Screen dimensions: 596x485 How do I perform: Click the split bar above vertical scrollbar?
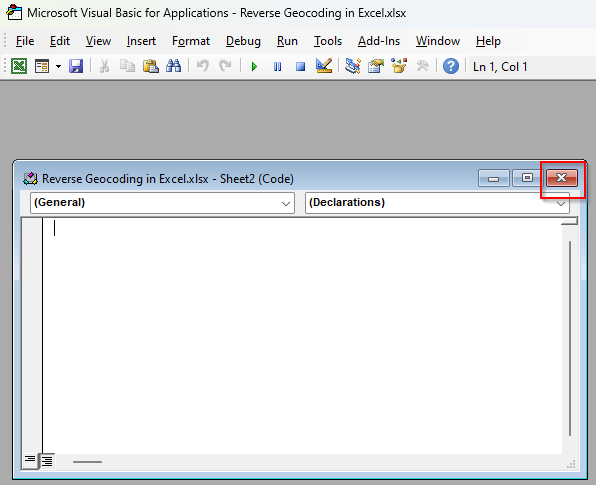(x=569, y=221)
